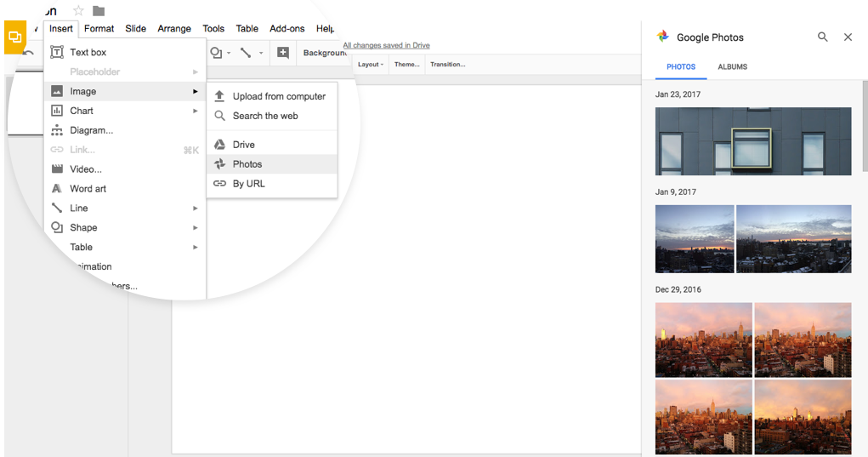Select the Jan 23, 2017 building photo
Image resolution: width=868 pixels, height=457 pixels.
click(x=753, y=141)
